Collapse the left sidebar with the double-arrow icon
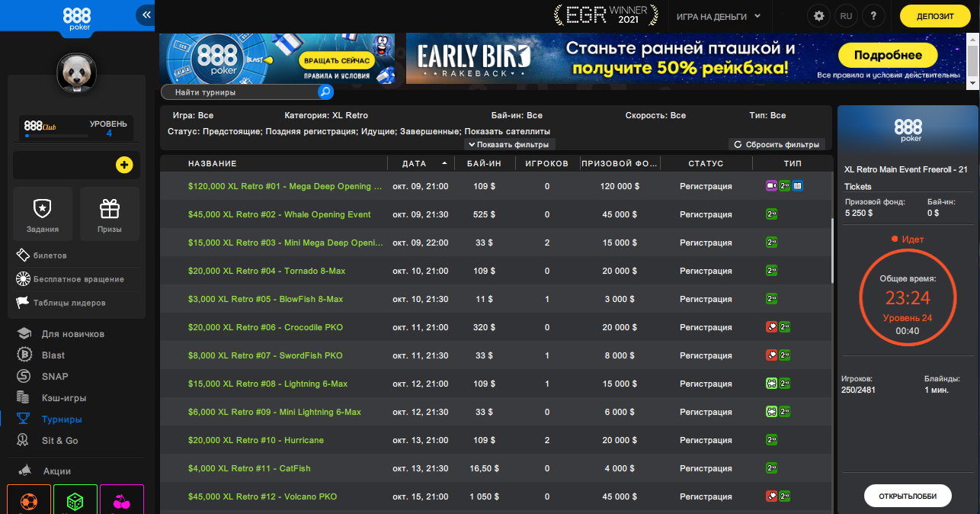This screenshot has height=514, width=980. pos(146,15)
